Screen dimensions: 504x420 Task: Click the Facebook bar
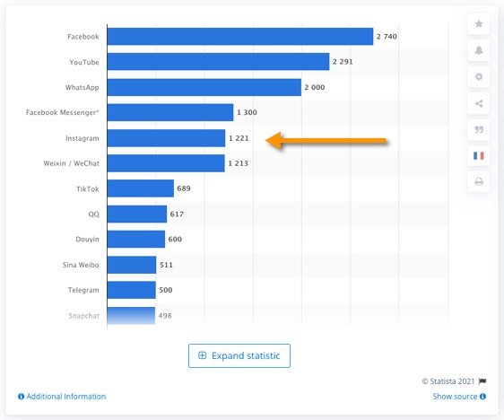pos(240,36)
